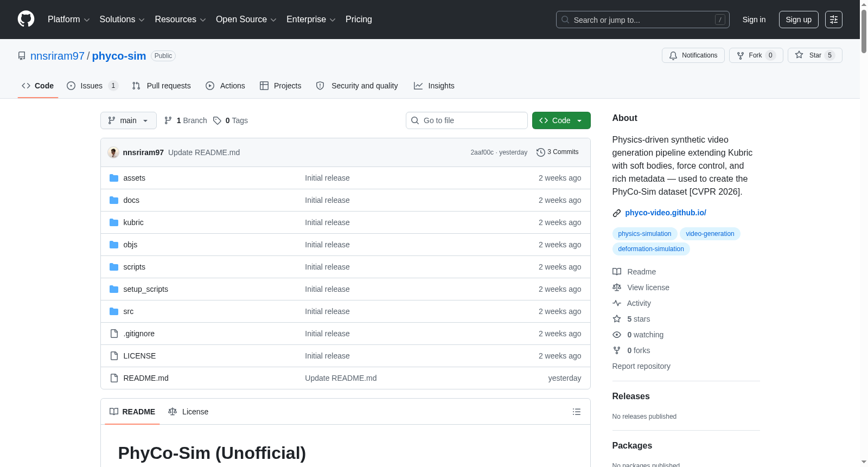The image size is (868, 467).
Task: Click the Releases heading link
Action: [x=631, y=396]
